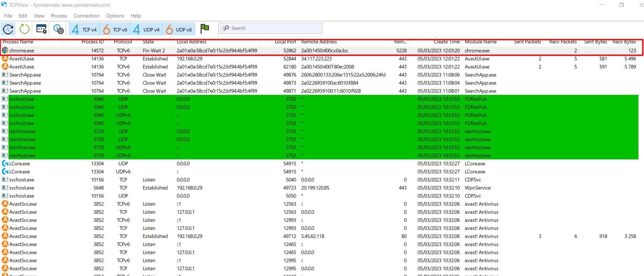This screenshot has width=644, height=276.
Task: Open the View menu
Action: pos(39,16)
